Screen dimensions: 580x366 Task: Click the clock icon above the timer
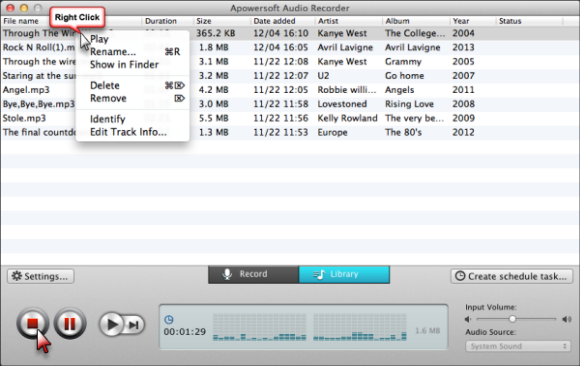pos(169,319)
